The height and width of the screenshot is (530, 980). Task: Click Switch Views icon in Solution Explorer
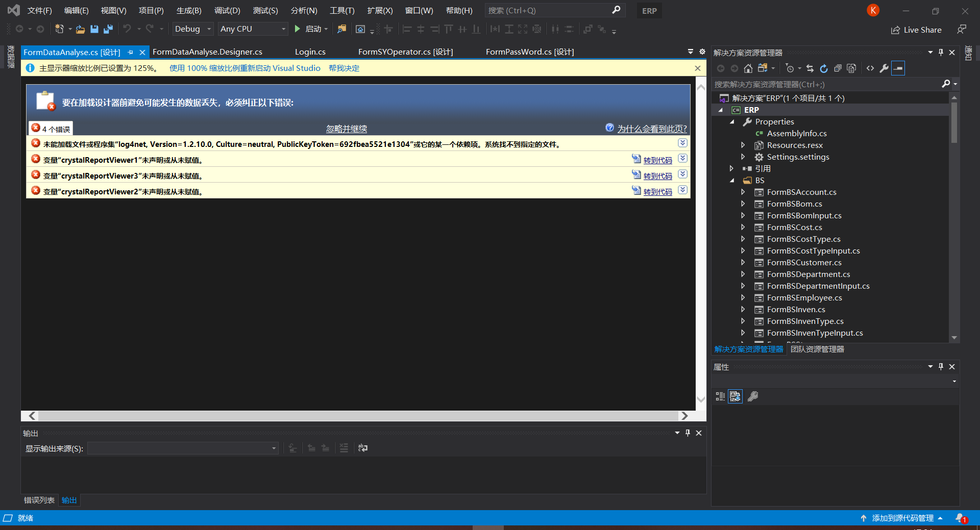[763, 68]
